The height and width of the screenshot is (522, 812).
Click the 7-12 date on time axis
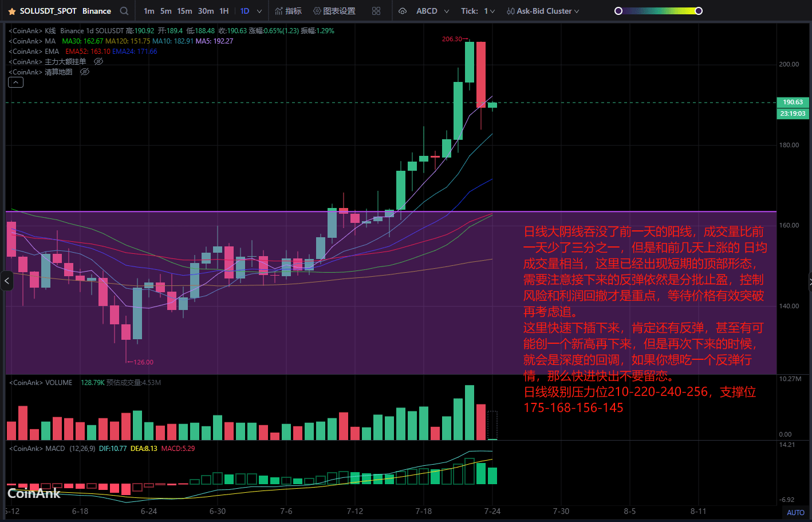click(x=355, y=511)
